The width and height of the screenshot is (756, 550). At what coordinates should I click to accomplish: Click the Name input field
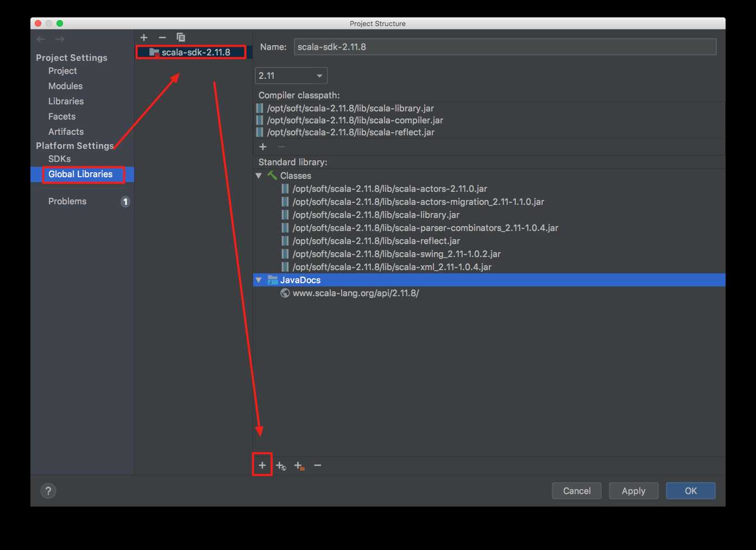coord(505,47)
